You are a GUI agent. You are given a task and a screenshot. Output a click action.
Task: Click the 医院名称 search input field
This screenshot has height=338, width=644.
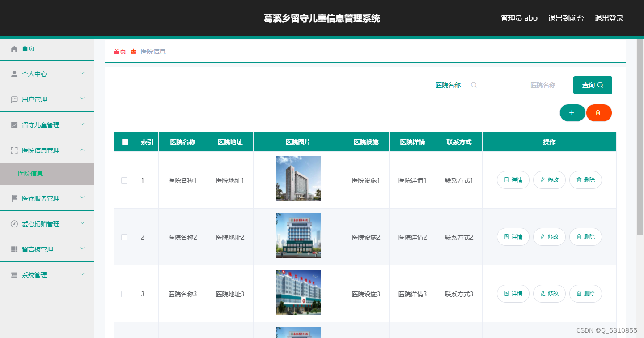[x=517, y=85]
